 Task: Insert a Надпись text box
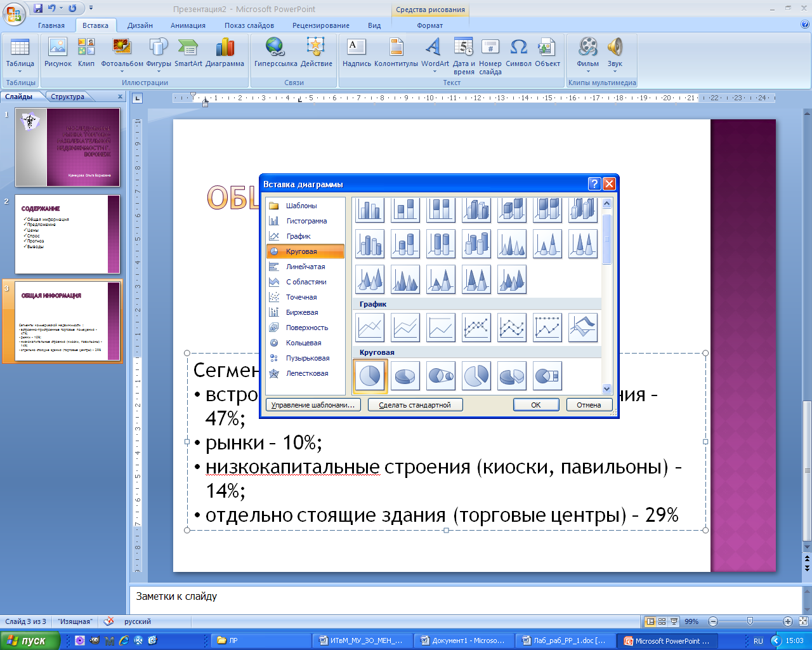357,53
